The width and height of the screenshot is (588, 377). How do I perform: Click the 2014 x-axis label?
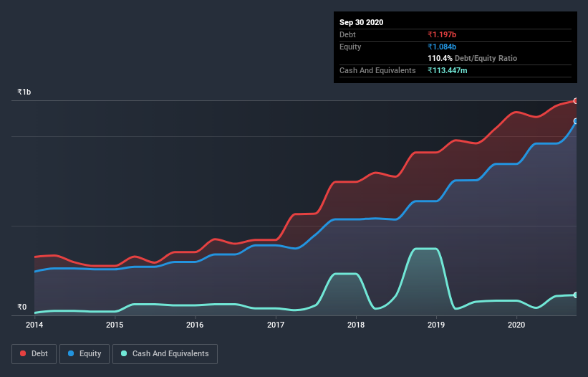tap(34, 325)
